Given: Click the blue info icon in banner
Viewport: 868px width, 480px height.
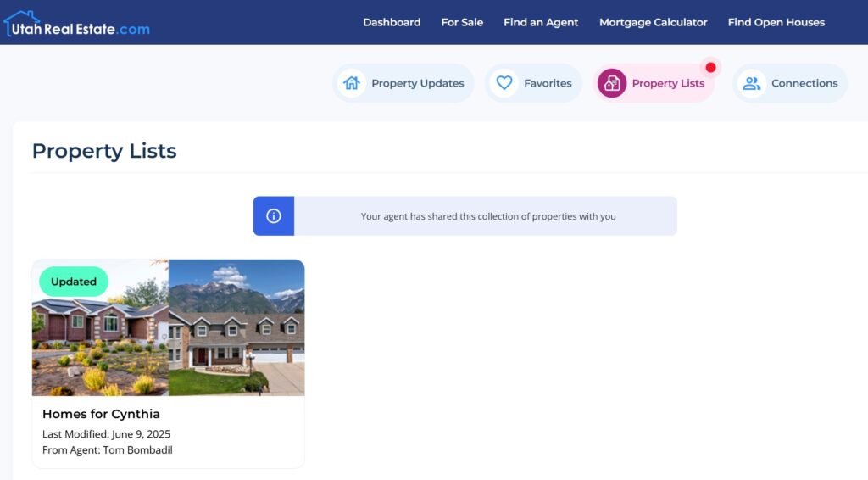Looking at the screenshot, I should pyautogui.click(x=274, y=216).
